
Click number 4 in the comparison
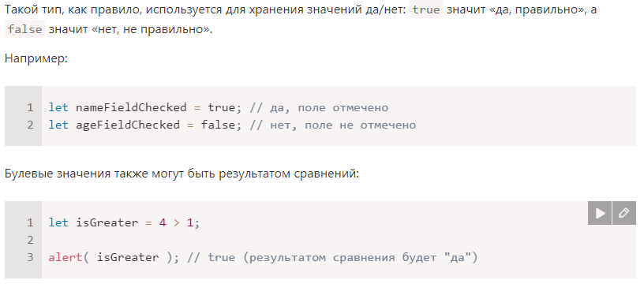click(163, 222)
